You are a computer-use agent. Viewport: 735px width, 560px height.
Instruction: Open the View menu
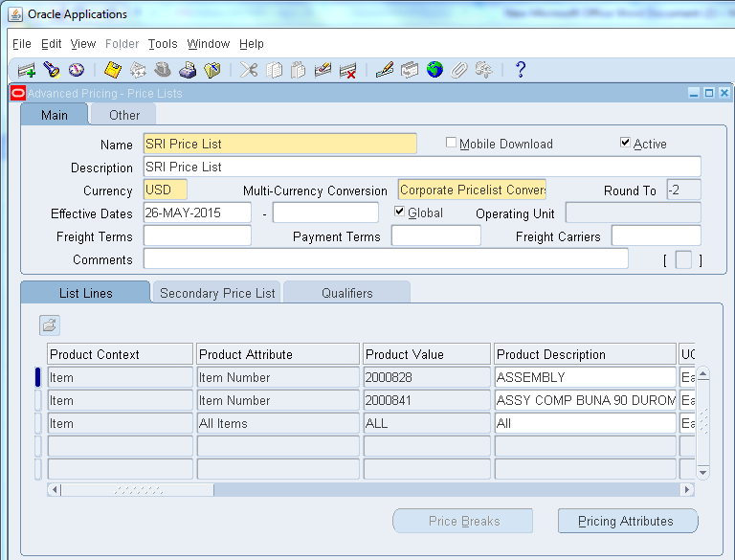(x=83, y=44)
